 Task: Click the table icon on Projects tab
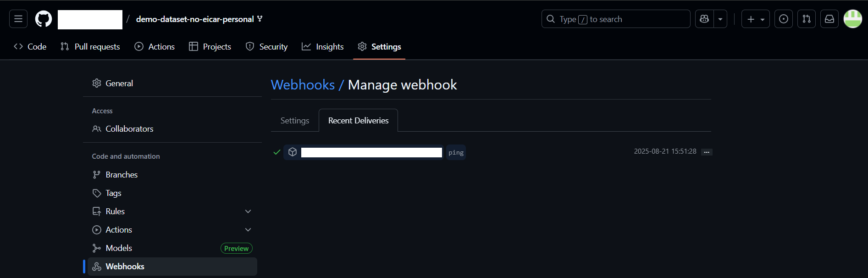194,46
